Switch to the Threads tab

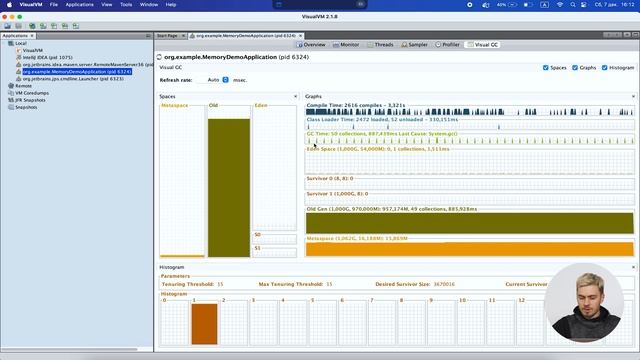point(380,45)
